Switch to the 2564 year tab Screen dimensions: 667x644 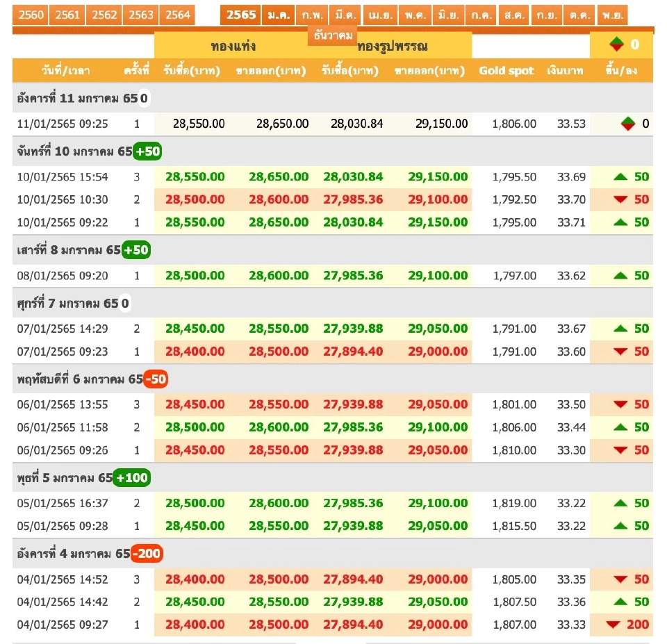coord(177,15)
